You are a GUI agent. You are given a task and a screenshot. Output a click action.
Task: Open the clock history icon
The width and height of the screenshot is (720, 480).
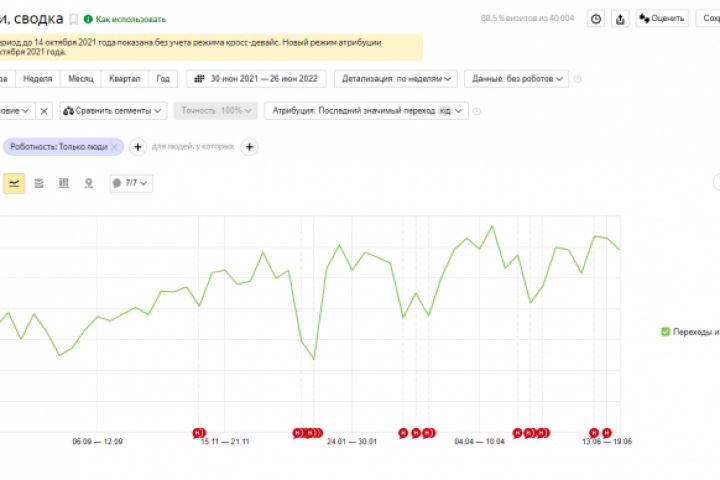tap(596, 18)
